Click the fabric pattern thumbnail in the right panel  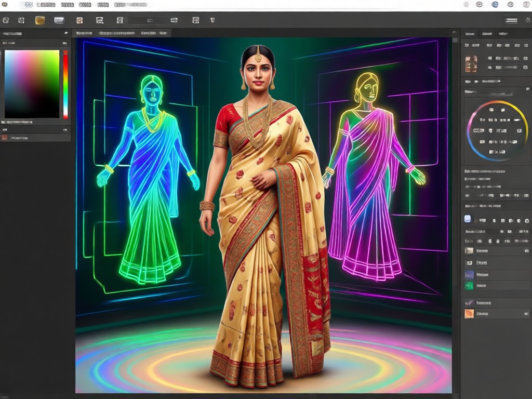(471, 64)
